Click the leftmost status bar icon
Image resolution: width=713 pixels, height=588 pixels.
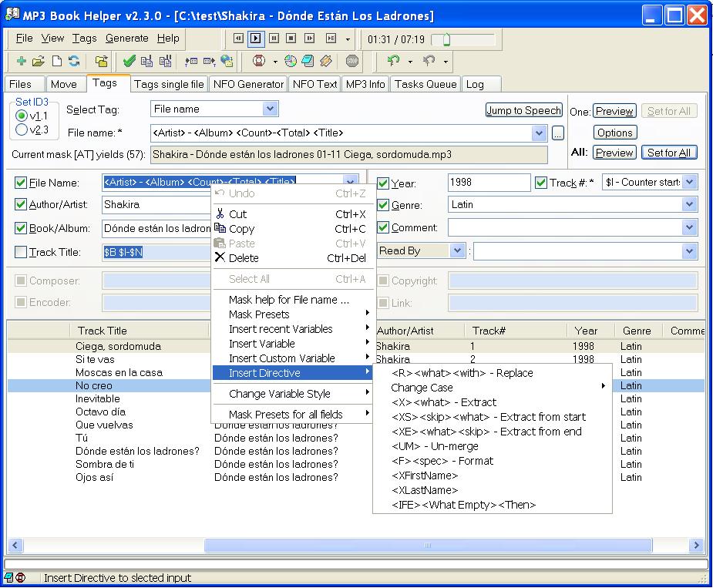point(9,577)
